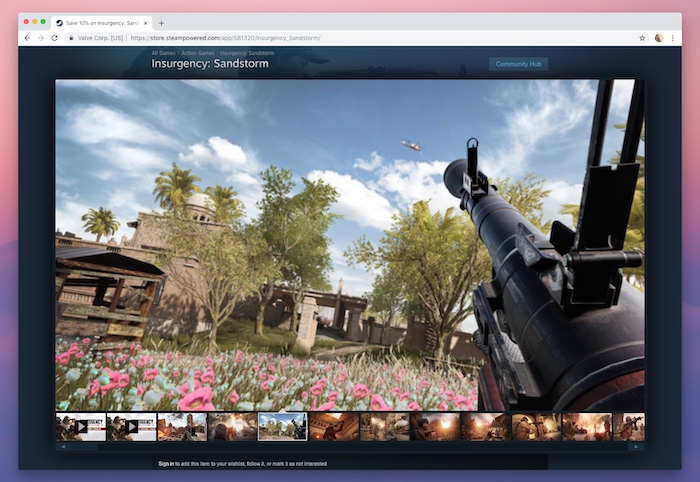Go back using the browser back arrow

(27, 38)
